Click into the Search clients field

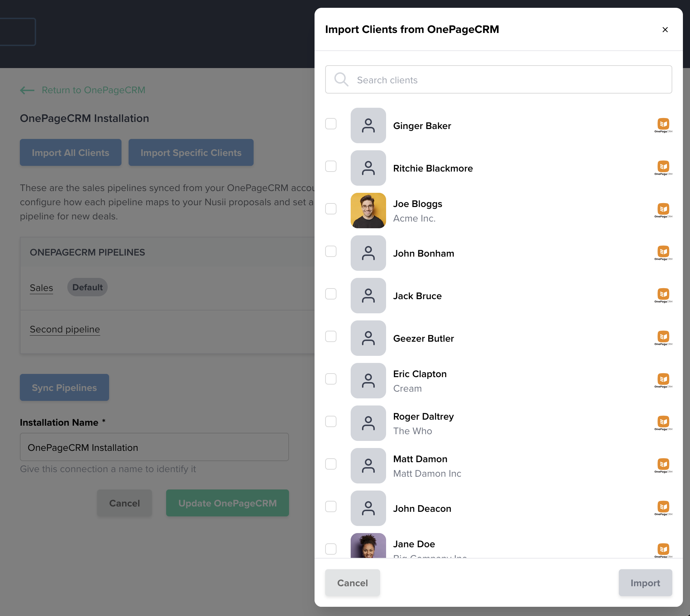pos(460,80)
